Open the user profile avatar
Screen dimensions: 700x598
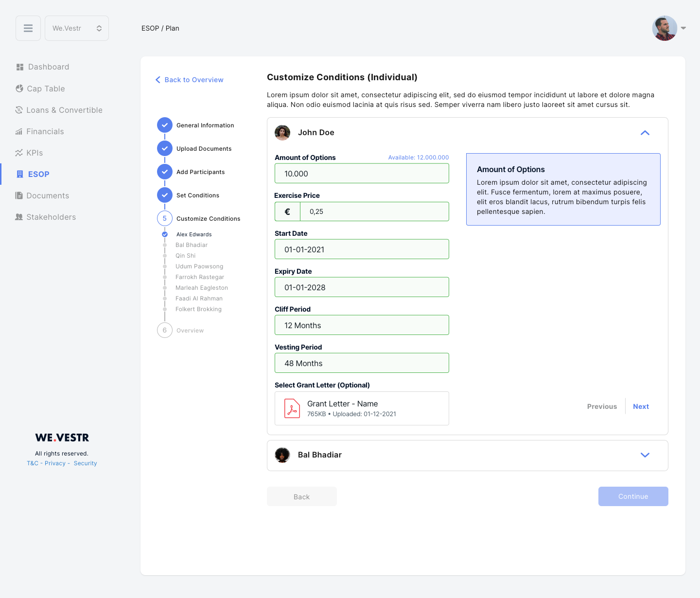665,28
